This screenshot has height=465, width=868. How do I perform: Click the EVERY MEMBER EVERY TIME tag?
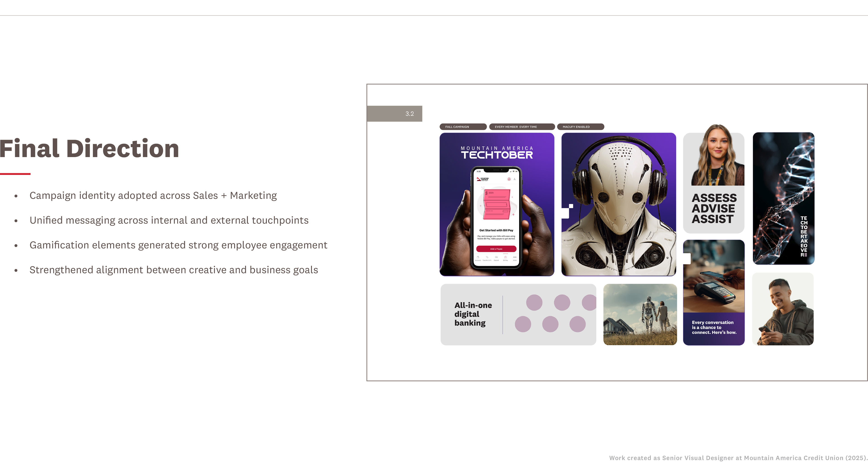pos(522,127)
